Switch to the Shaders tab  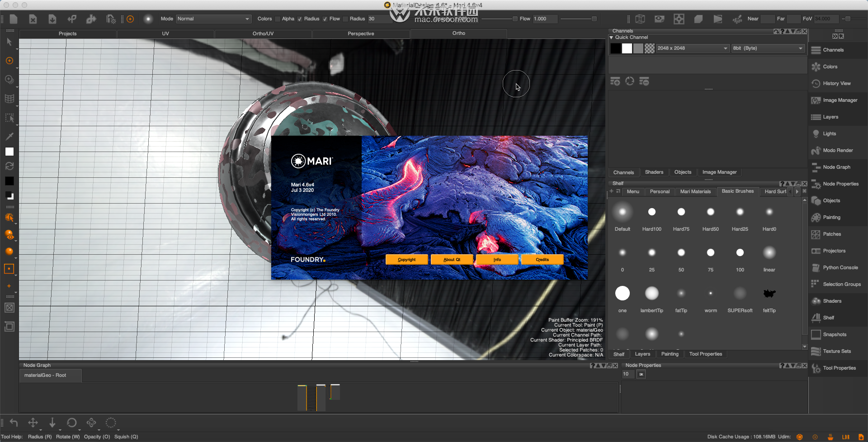click(x=654, y=172)
